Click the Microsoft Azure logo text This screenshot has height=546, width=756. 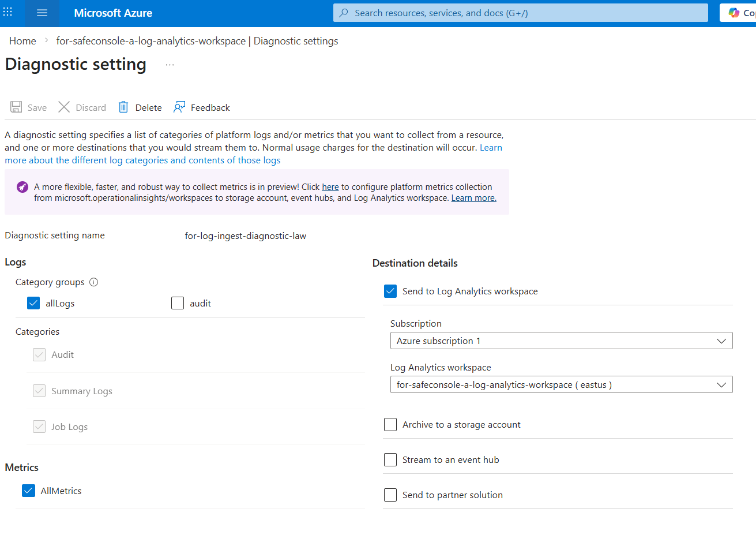(x=113, y=13)
